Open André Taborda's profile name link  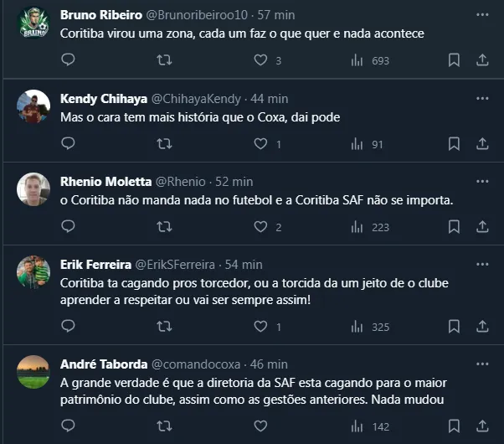(x=102, y=364)
